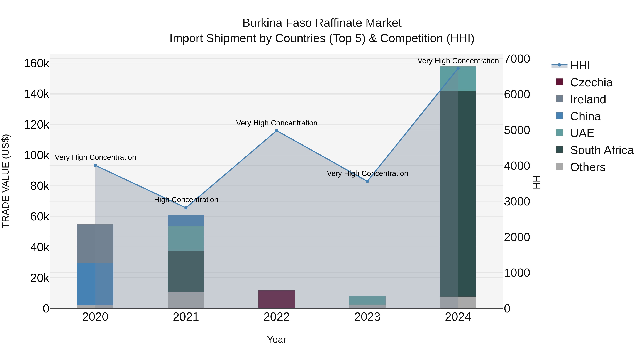Click the 2023 x-axis tick label
This screenshot has height=362, width=644.
tap(367, 317)
